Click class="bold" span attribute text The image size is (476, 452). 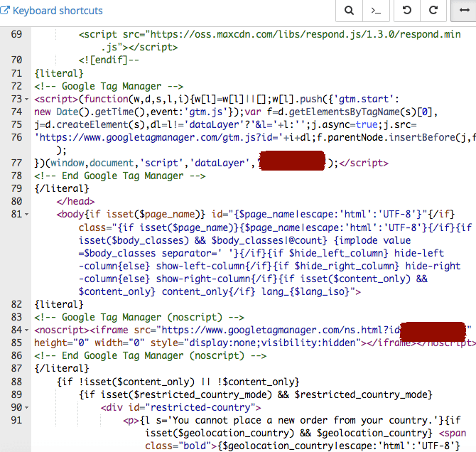[x=178, y=446]
